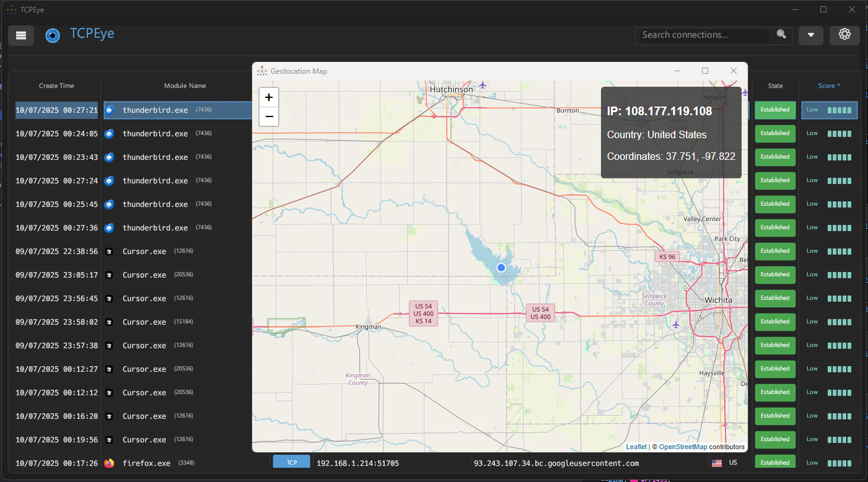Screen dimensions: 868x482
Task: Select timestamp 10/07/2025 00:27:21
Action: click(x=56, y=110)
